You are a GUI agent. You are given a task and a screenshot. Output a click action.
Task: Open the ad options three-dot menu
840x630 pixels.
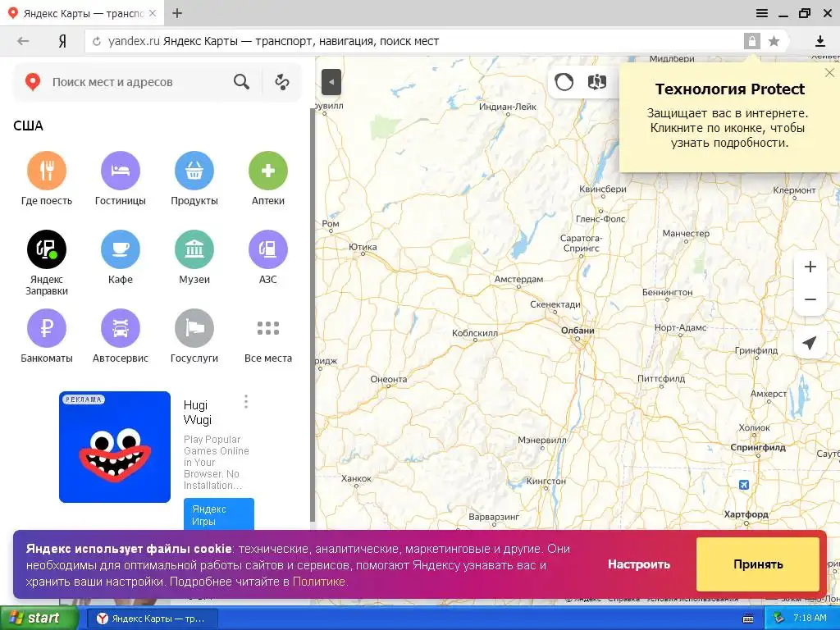(x=246, y=402)
